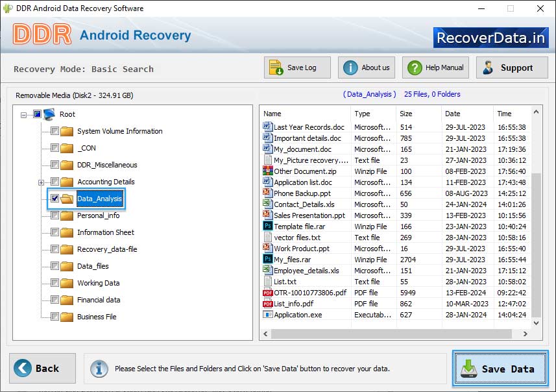The height and width of the screenshot is (392, 556).
Task: Select the Data_files folder
Action: (93, 266)
